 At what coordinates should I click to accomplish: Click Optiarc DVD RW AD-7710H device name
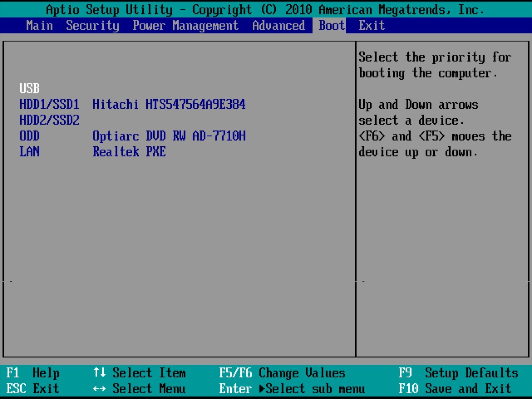point(169,136)
